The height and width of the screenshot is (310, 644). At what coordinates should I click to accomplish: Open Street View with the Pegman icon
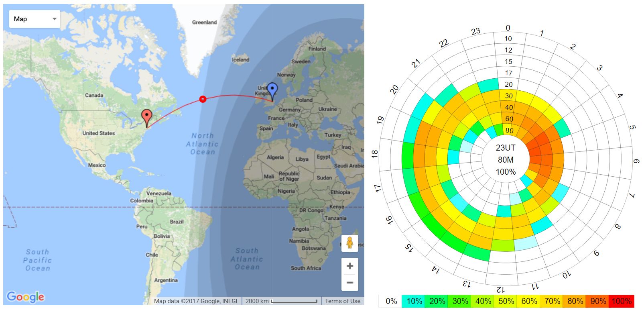(349, 243)
